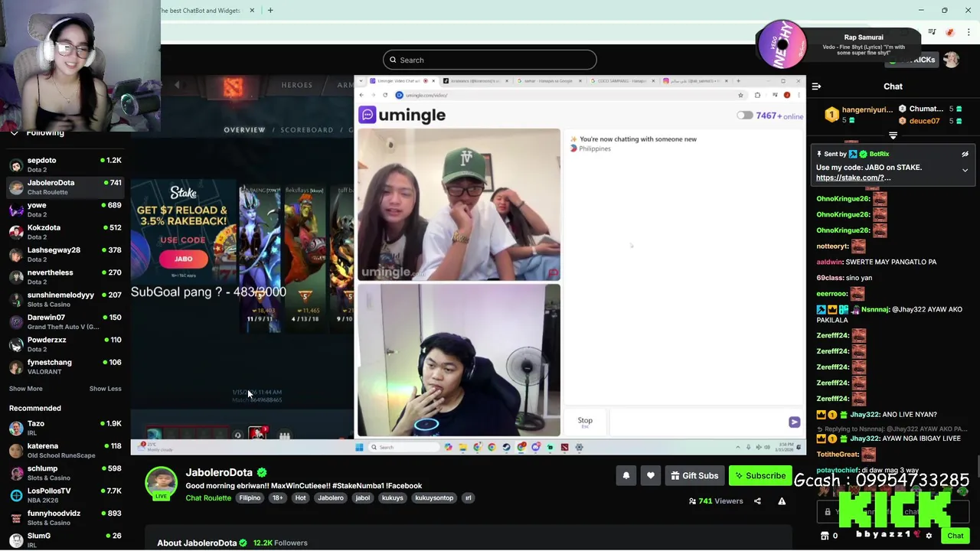Image resolution: width=980 pixels, height=551 pixels.
Task: Open new tab in outer browser
Action: [269, 11]
